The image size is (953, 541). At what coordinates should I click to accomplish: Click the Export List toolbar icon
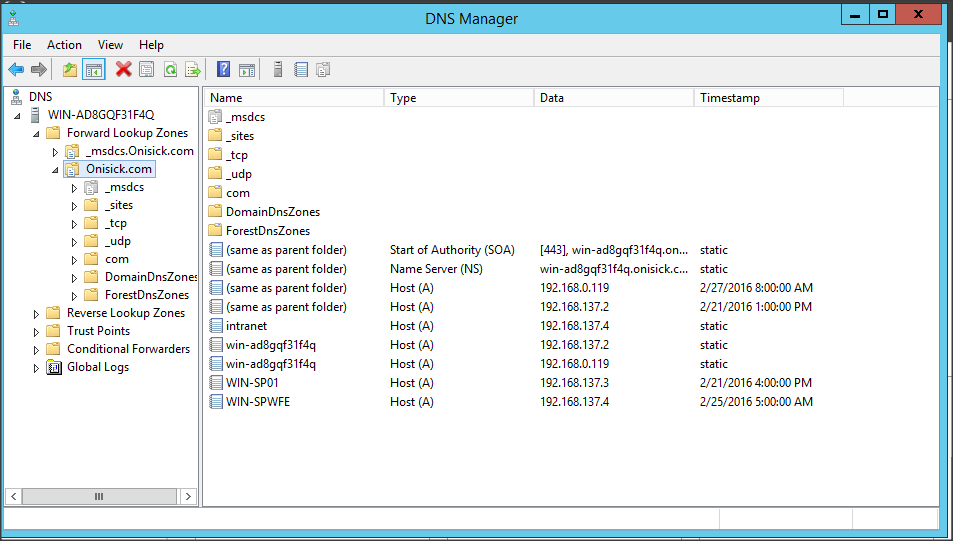[x=193, y=70]
